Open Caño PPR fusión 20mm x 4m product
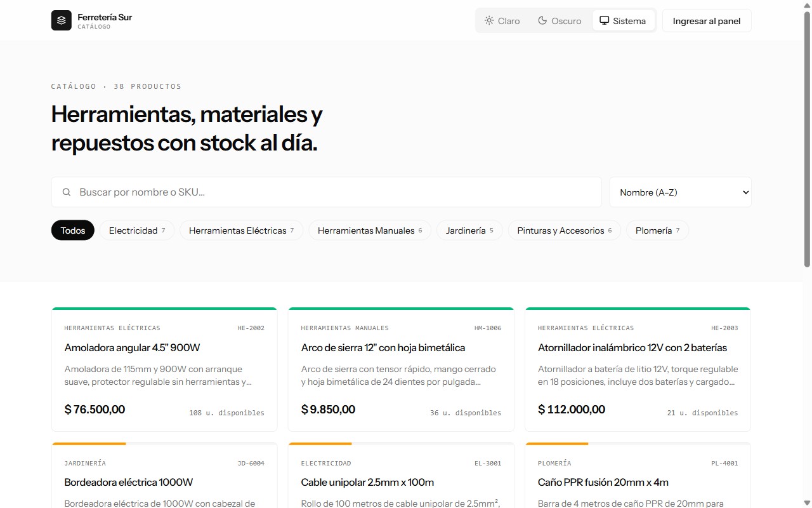 tap(638, 476)
